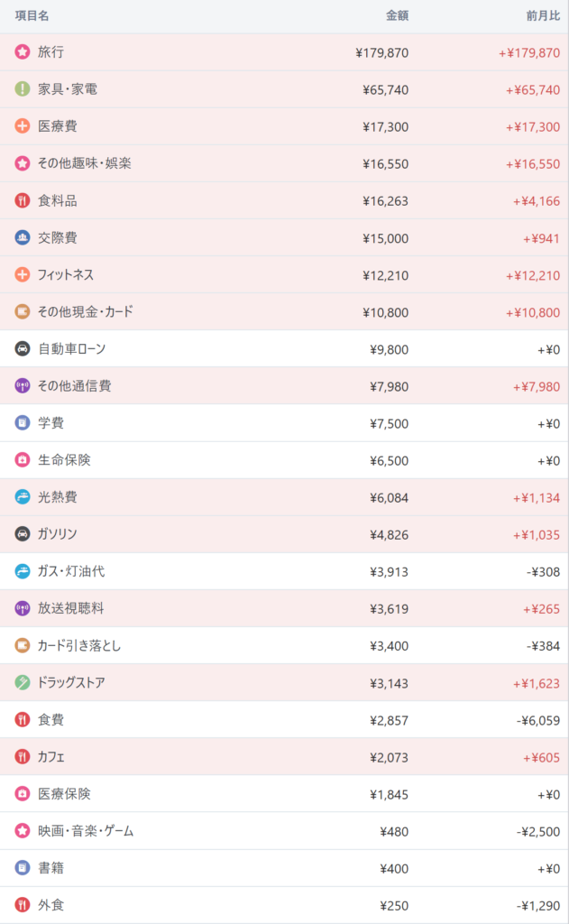Click the ¥179,870 amount for 旅行

coord(382,53)
